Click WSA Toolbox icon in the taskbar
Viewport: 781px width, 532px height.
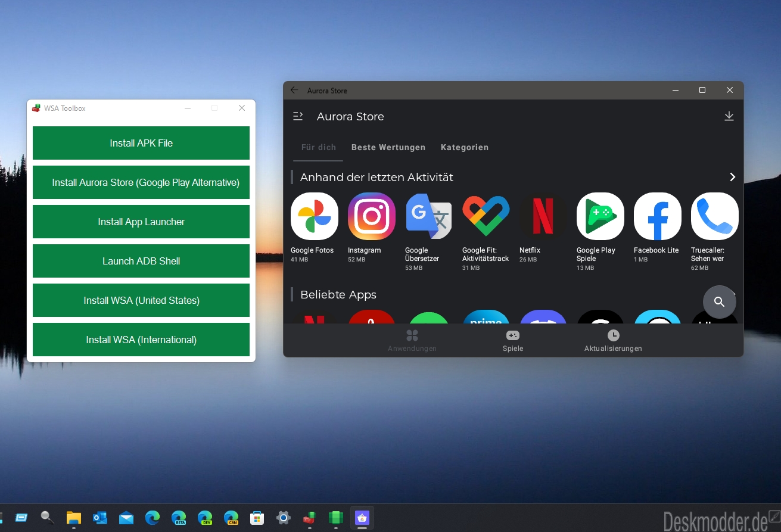click(310, 517)
